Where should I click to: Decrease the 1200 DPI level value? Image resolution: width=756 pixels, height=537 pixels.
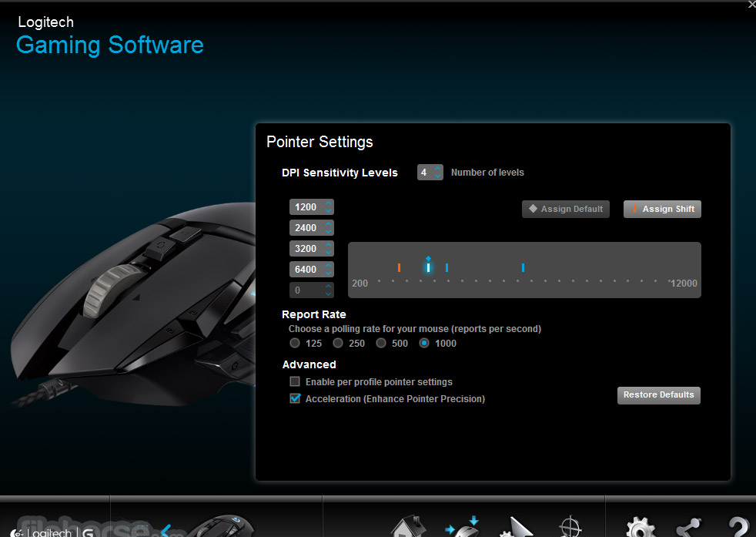point(328,211)
